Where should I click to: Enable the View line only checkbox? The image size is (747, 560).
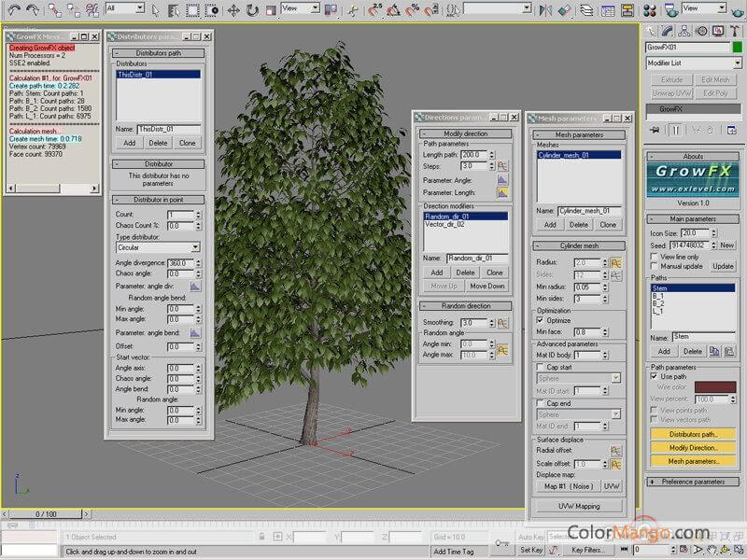coord(653,256)
